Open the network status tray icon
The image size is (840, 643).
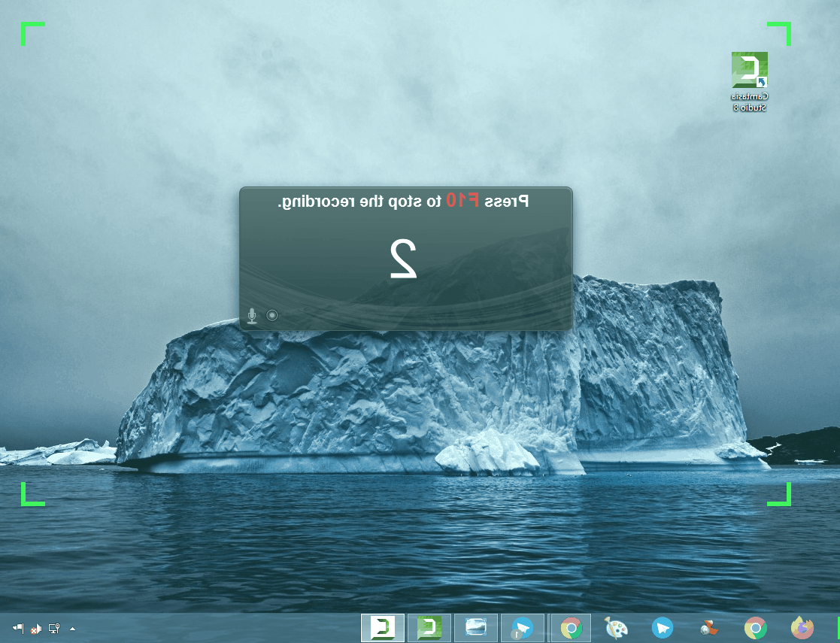pyautogui.click(x=53, y=628)
